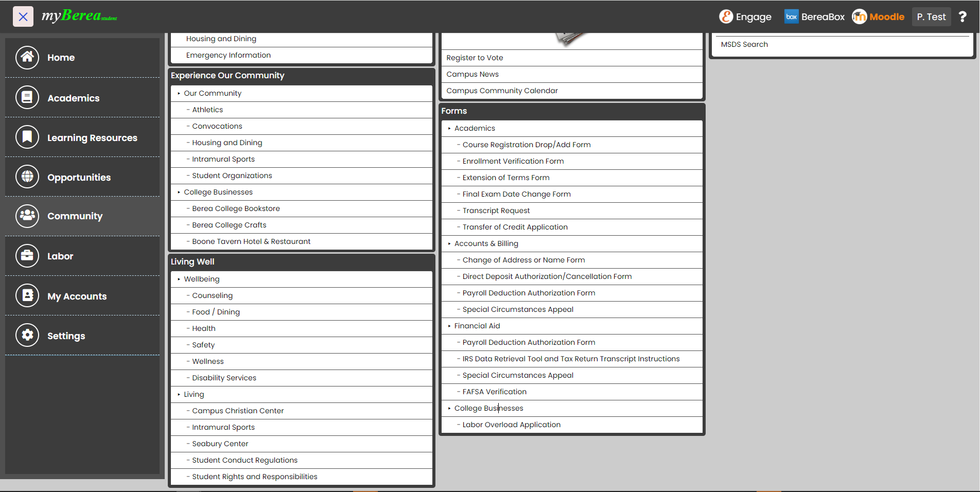This screenshot has width=980, height=492.
Task: Click the Learning Resources bookmark icon
Action: tap(27, 137)
